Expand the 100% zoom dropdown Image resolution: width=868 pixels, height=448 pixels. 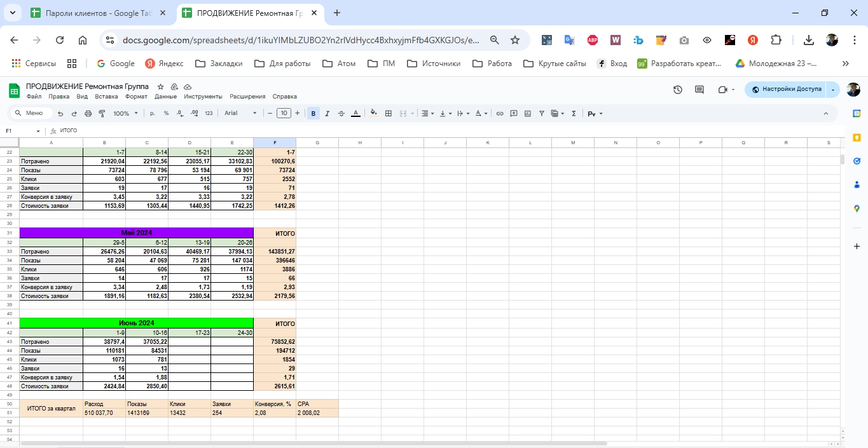[x=125, y=113]
